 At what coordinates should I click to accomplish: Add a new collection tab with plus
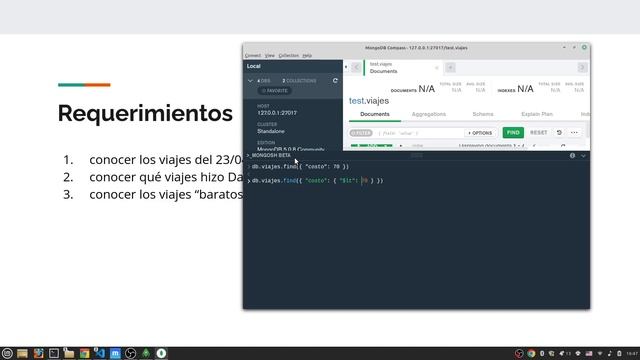[450, 68]
